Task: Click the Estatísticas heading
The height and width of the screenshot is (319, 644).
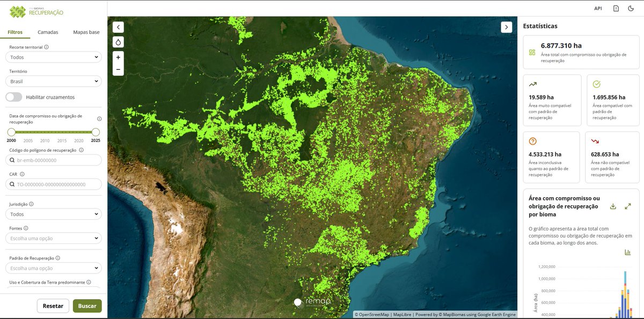Action: (x=540, y=26)
